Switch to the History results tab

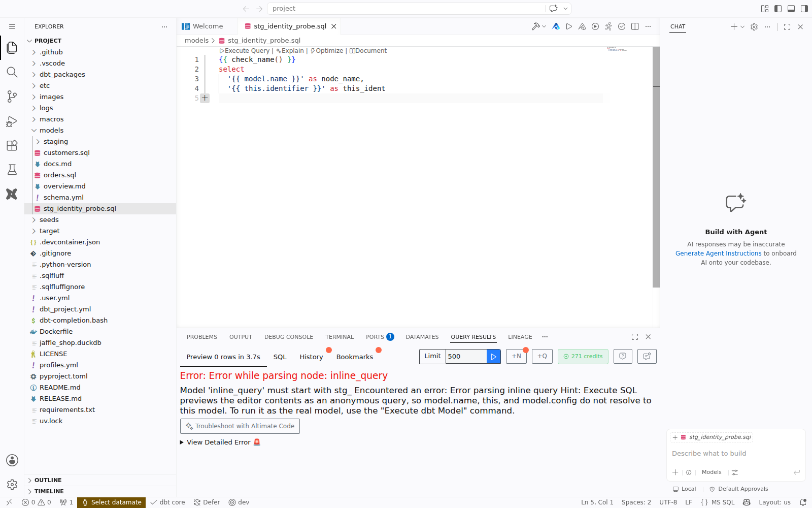(311, 357)
